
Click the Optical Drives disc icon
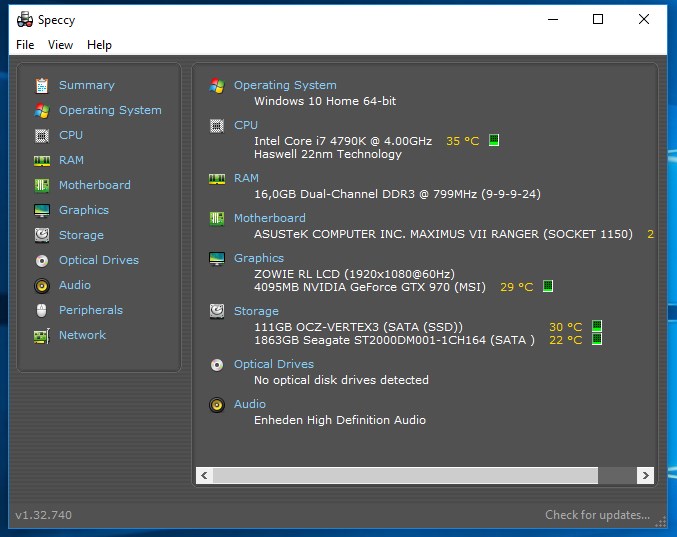[41, 260]
